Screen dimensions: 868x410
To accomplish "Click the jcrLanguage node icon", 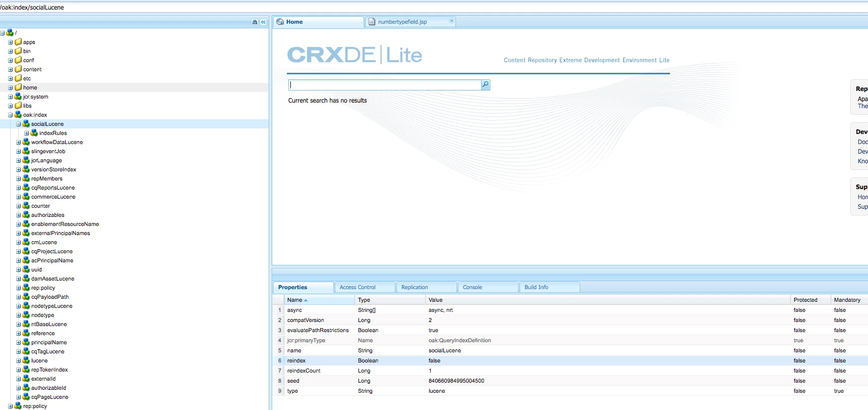I will (26, 160).
